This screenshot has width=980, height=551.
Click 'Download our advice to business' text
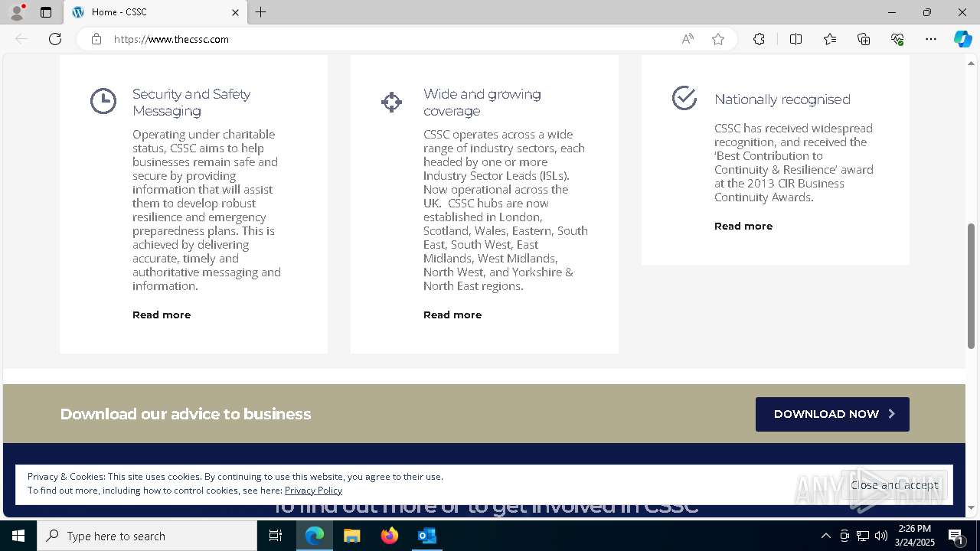[185, 414]
